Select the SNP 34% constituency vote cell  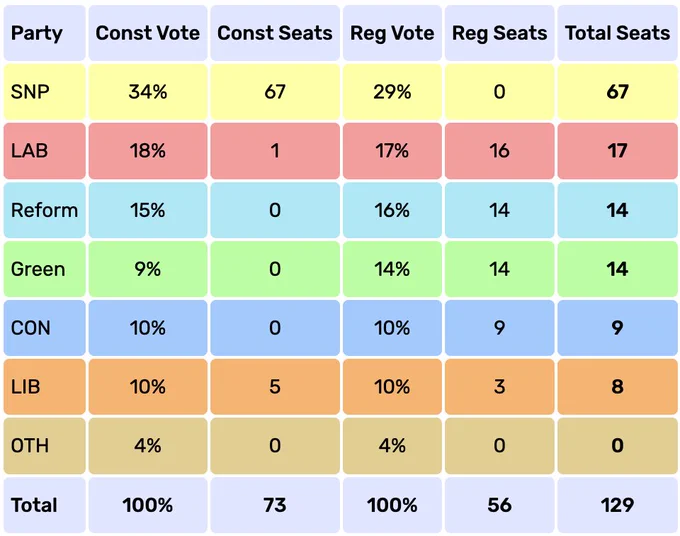tap(148, 92)
